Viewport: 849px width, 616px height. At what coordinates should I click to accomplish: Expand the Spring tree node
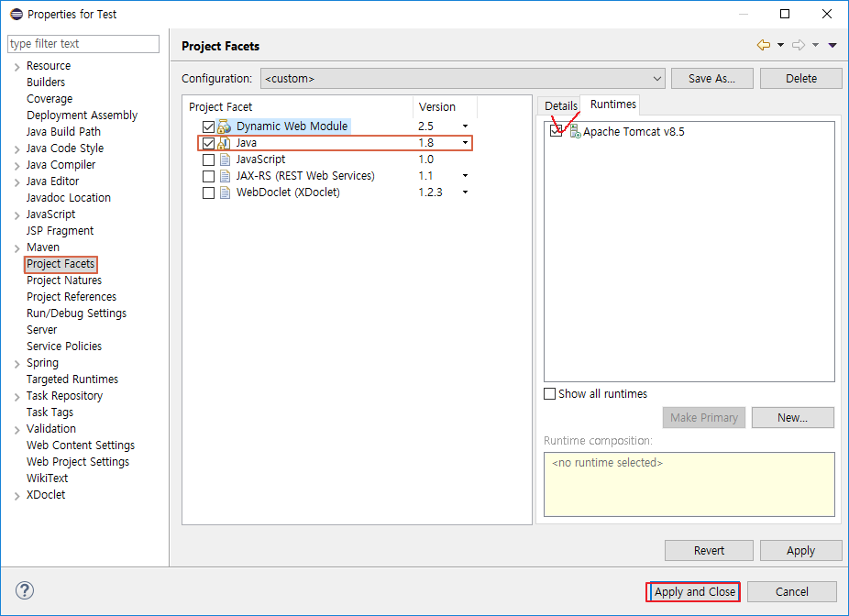[17, 364]
